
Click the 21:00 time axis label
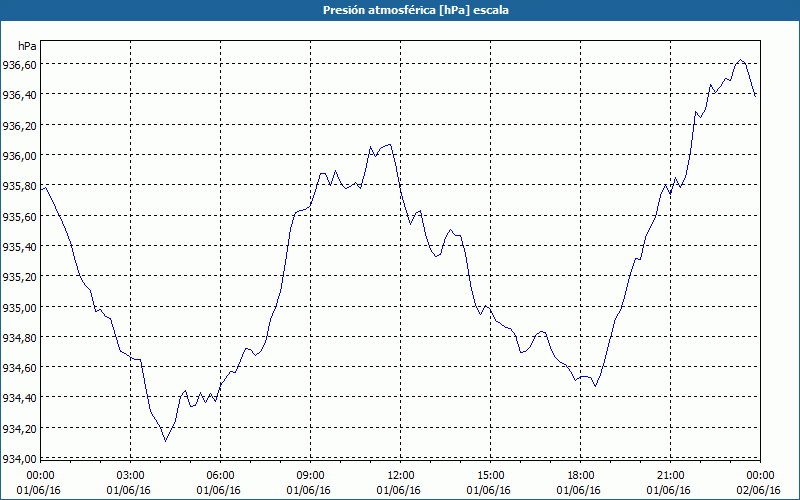(670, 476)
